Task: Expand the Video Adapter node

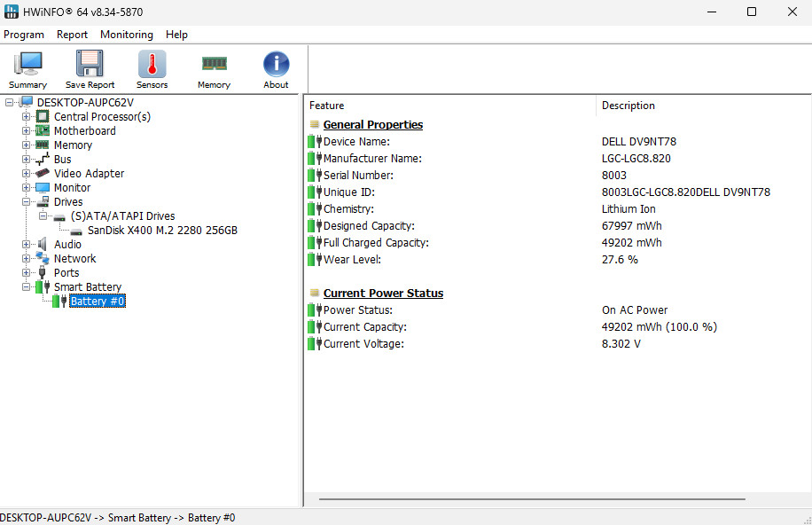Action: click(26, 173)
